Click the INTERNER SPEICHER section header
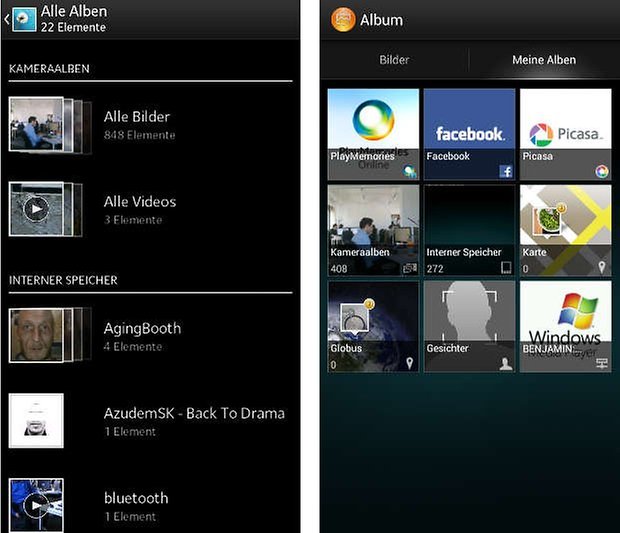The width and height of the screenshot is (620, 533). (63, 280)
